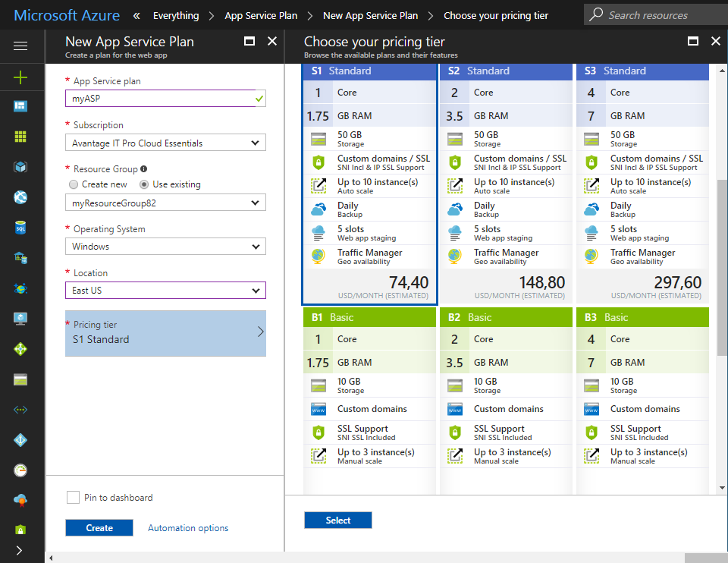Open the Location East US dropdown
This screenshot has width=728, height=563.
click(166, 291)
